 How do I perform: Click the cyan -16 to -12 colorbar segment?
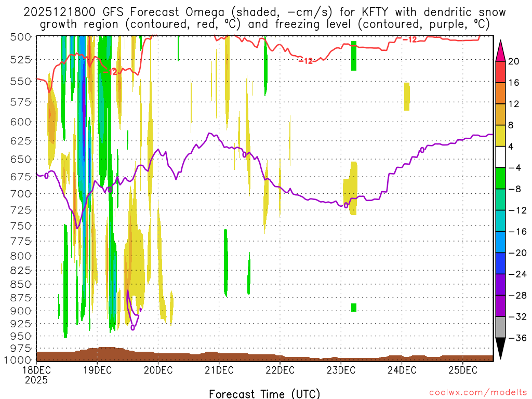coord(500,221)
